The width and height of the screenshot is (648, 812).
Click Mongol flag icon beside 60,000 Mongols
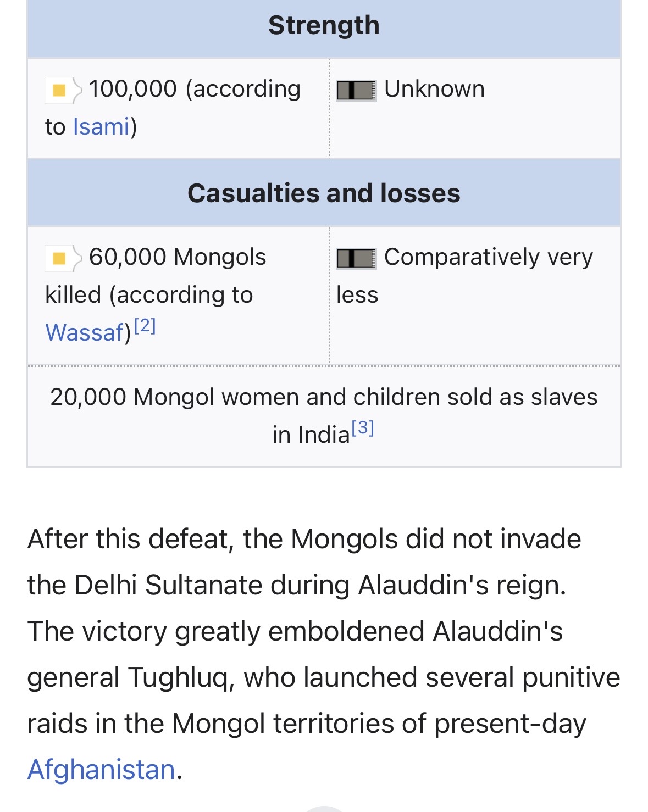(x=64, y=258)
